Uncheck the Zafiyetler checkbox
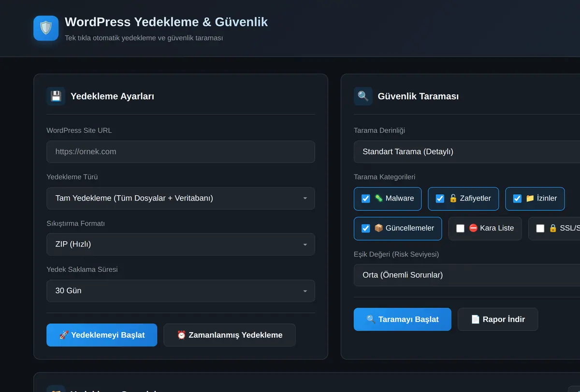 click(440, 199)
